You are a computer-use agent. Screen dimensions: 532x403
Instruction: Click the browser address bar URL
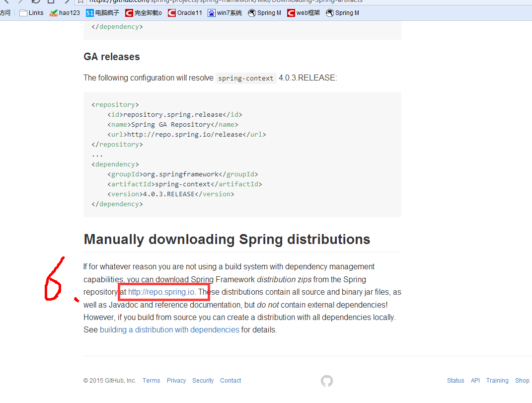(x=226, y=1)
